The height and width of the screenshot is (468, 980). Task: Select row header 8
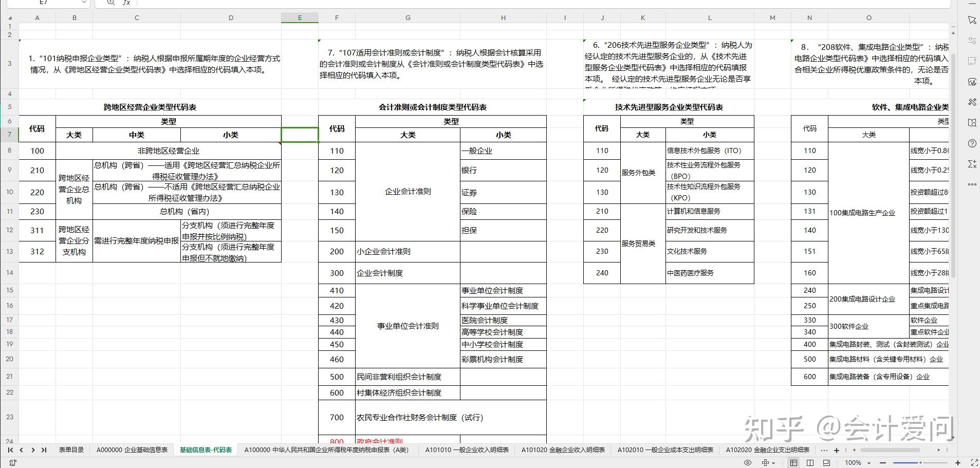9,151
